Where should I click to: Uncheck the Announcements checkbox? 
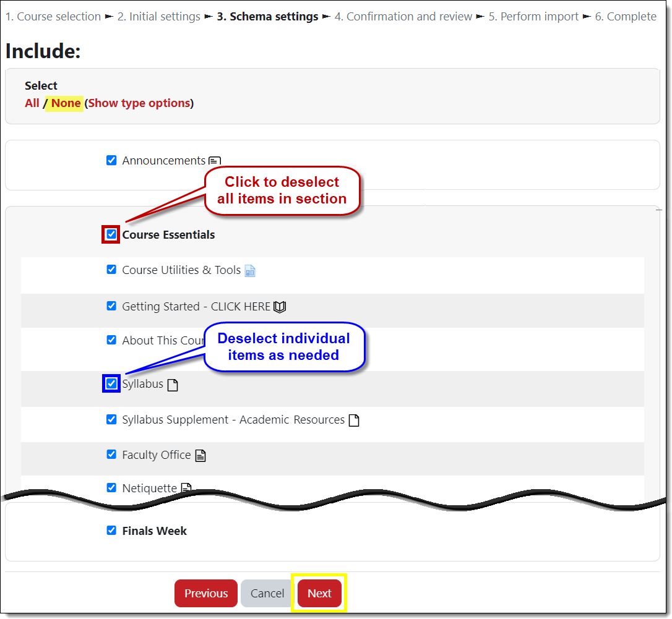click(111, 160)
